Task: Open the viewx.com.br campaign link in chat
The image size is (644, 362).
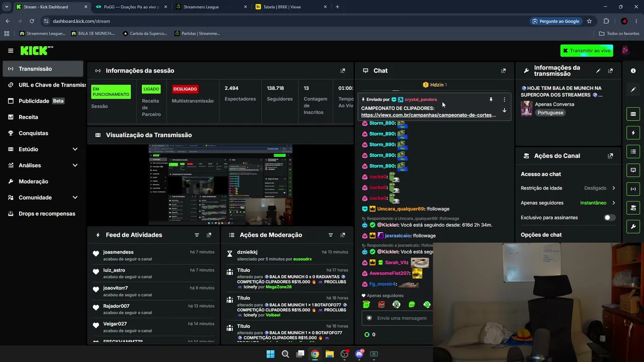Action: 428,115
